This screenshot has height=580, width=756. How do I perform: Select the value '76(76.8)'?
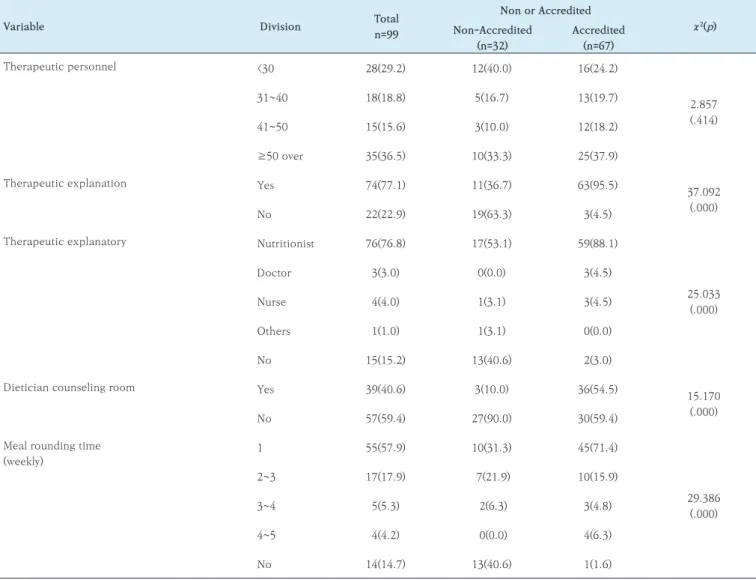coord(386,243)
